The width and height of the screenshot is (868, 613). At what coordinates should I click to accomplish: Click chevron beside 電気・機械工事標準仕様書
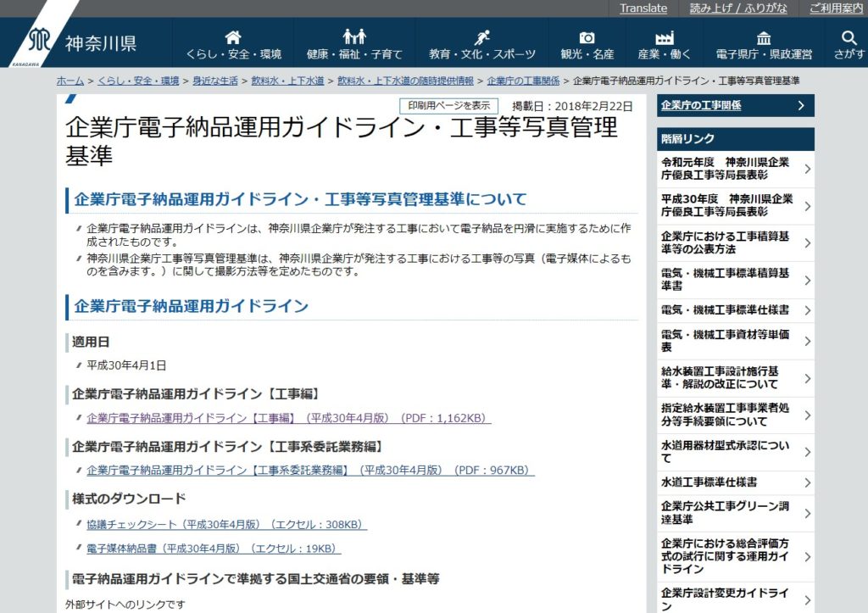pos(807,310)
